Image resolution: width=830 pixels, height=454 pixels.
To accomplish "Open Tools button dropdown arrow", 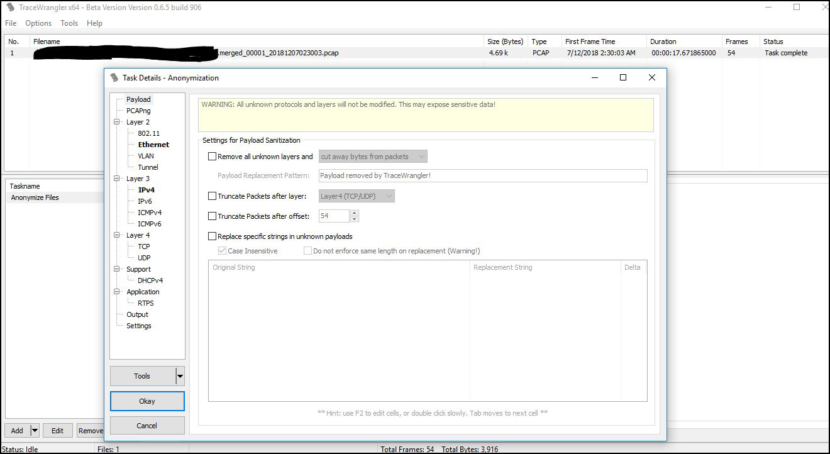I will pos(180,376).
